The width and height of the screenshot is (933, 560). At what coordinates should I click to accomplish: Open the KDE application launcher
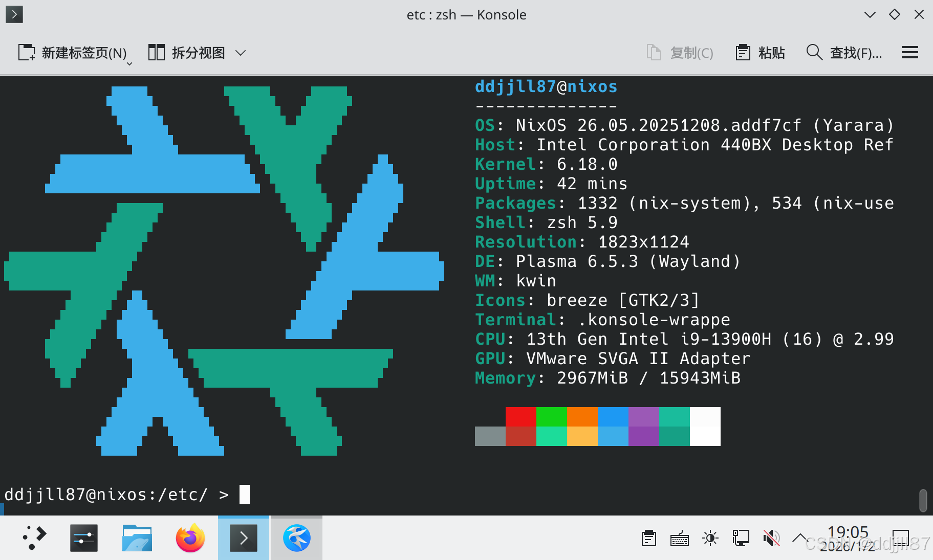[x=33, y=537]
